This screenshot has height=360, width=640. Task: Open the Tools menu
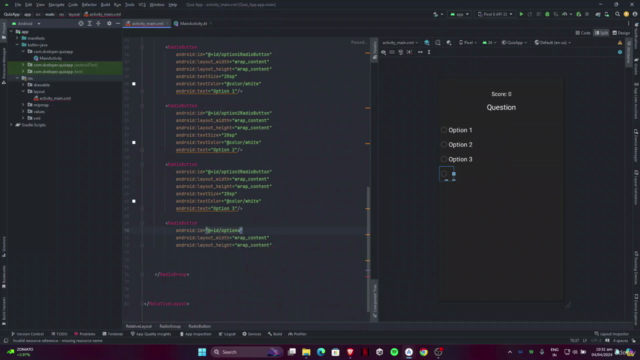(x=129, y=4)
